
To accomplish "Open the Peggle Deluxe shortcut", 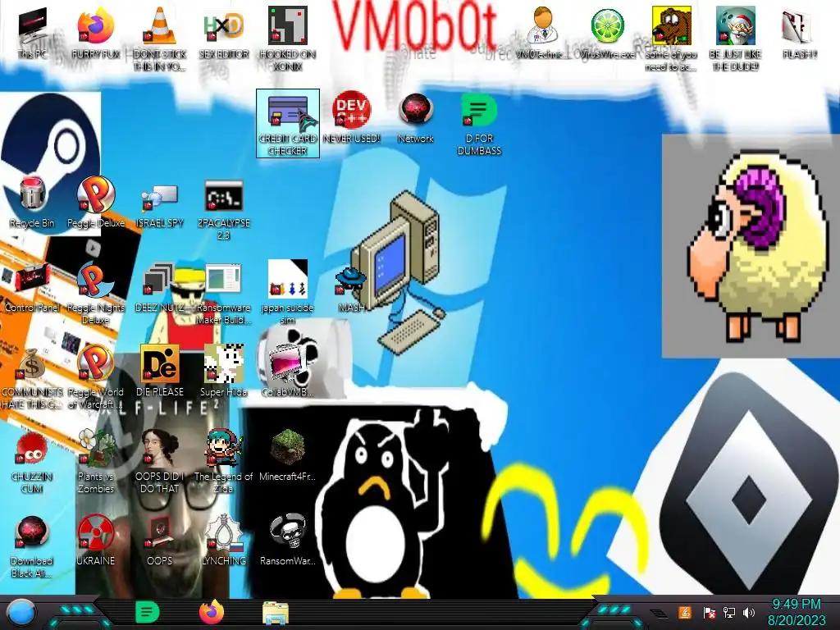I will coord(96,203).
